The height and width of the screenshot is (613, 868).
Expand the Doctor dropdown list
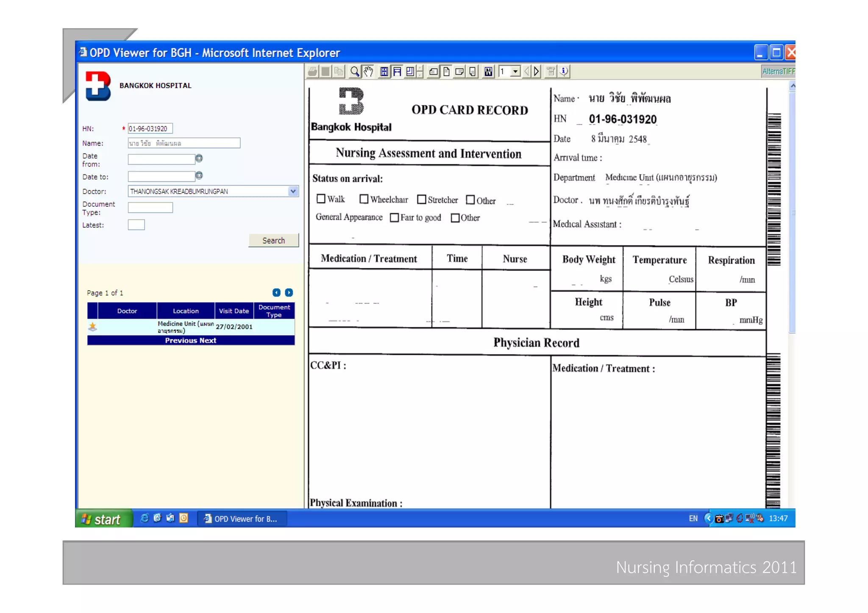[293, 191]
